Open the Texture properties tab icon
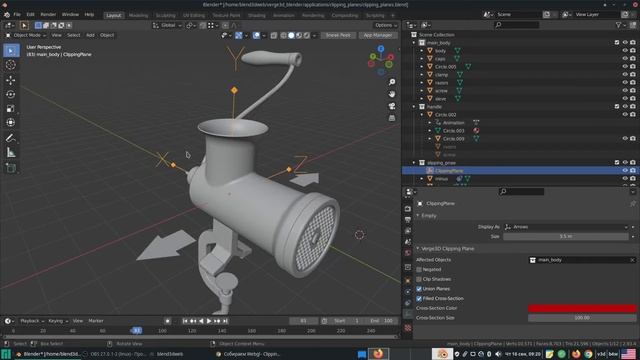This screenshot has width=640, height=360. (408, 328)
